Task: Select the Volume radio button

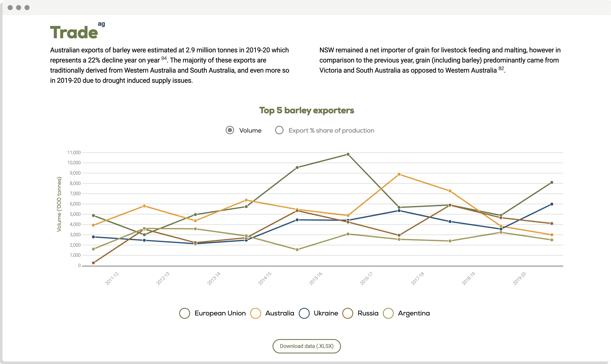Action: (x=230, y=130)
